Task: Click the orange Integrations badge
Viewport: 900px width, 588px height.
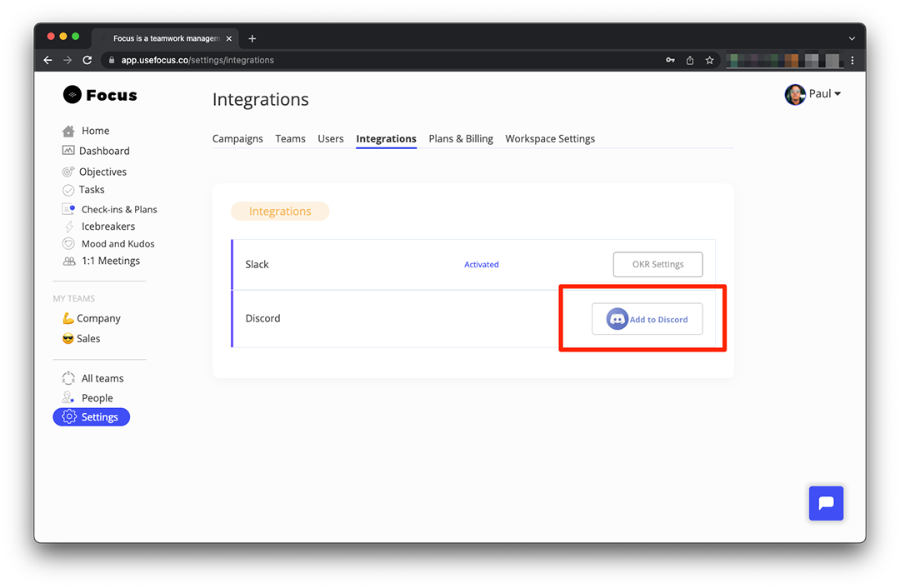Action: click(x=280, y=211)
